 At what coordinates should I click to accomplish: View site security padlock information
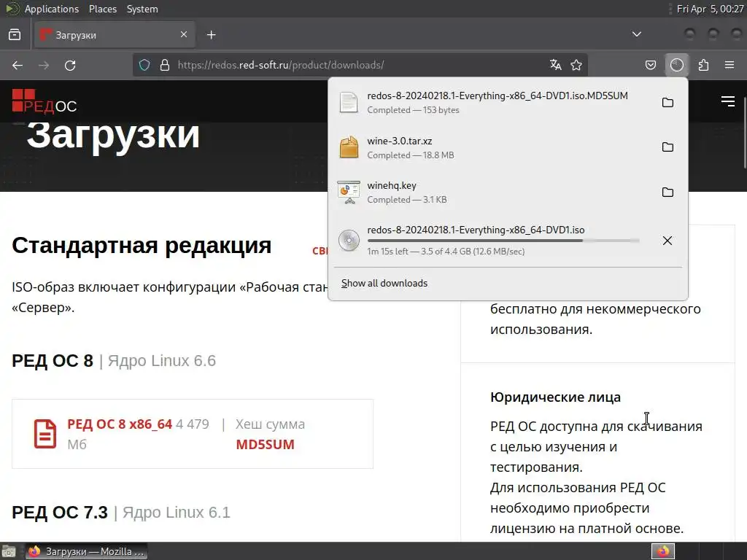click(x=165, y=65)
